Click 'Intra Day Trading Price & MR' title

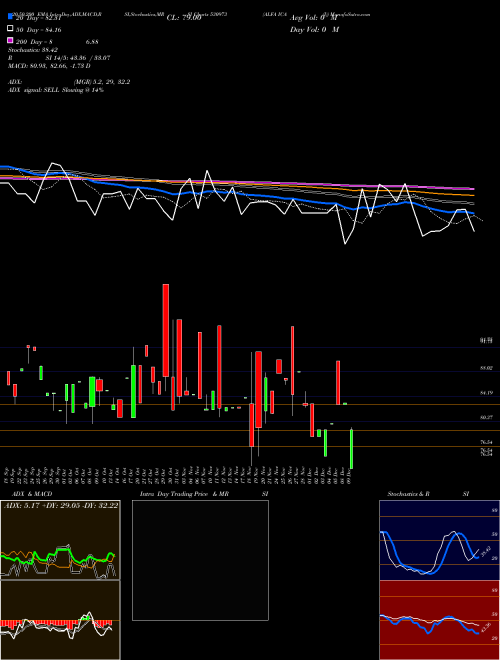(x=184, y=494)
